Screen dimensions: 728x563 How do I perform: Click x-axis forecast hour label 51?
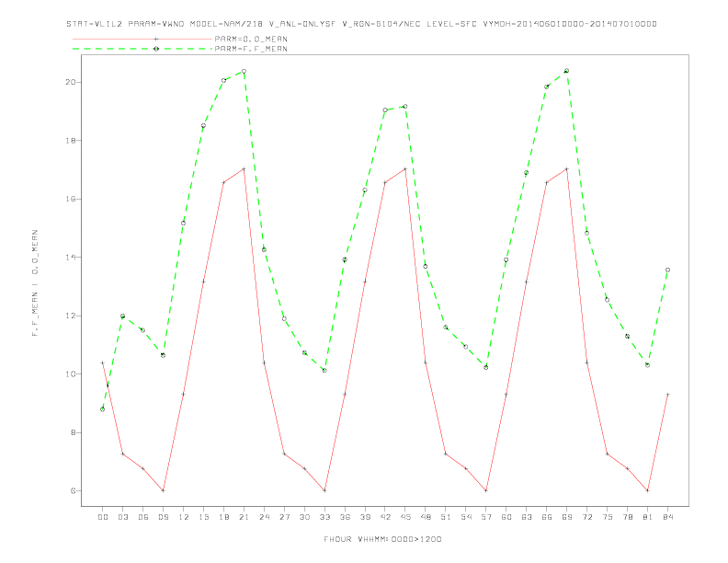point(446,517)
